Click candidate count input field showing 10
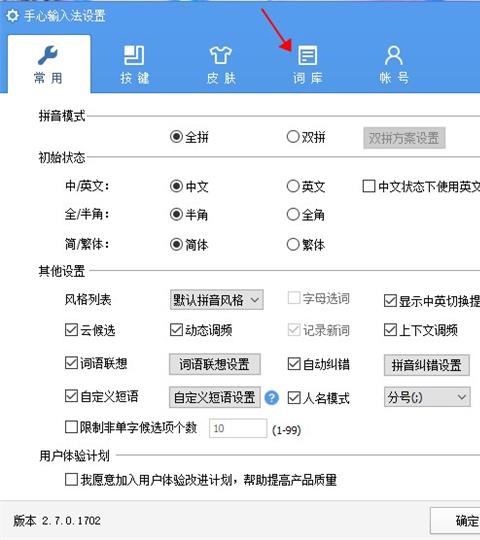Image resolution: width=480 pixels, height=540 pixels. (238, 428)
